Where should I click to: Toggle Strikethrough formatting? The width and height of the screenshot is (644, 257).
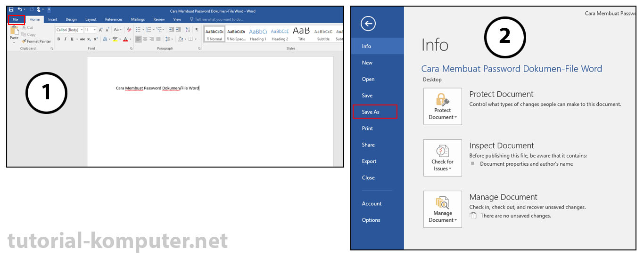click(83, 39)
